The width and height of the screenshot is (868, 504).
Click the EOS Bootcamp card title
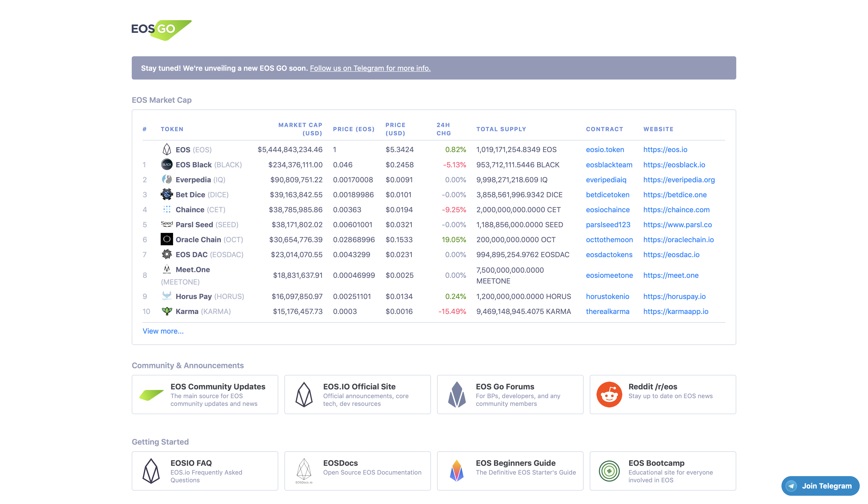click(x=656, y=463)
